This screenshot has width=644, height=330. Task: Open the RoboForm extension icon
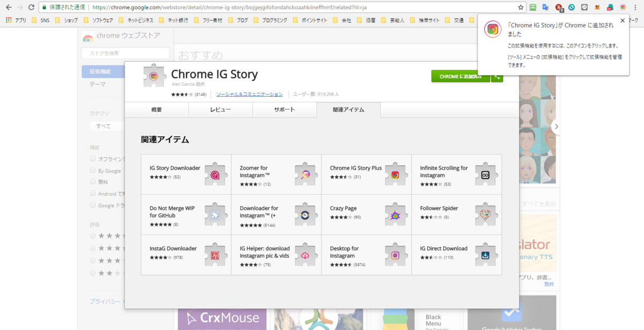533,8
